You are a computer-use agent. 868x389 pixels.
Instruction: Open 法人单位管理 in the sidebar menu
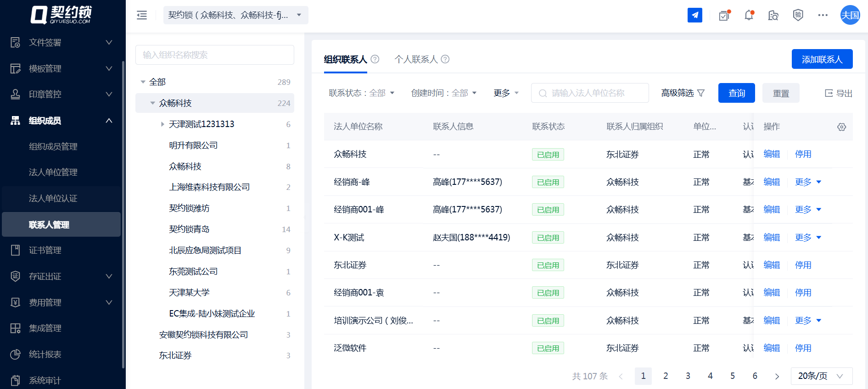[53, 172]
